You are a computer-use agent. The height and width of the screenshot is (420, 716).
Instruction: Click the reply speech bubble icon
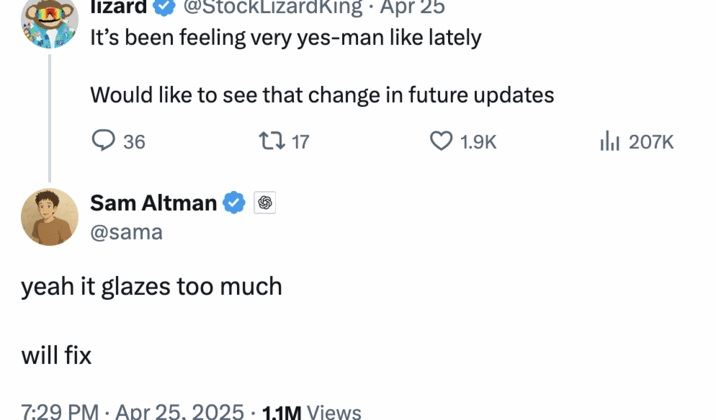[x=104, y=141]
